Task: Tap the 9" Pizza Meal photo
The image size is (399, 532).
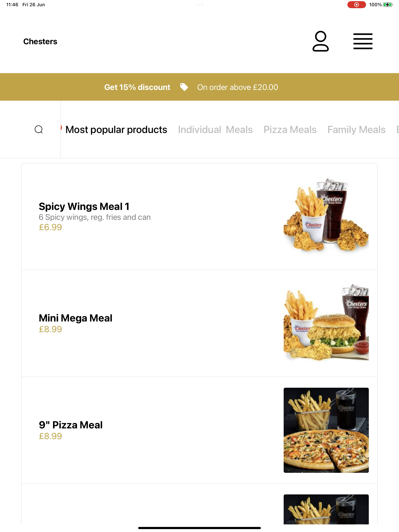Action: point(326,430)
